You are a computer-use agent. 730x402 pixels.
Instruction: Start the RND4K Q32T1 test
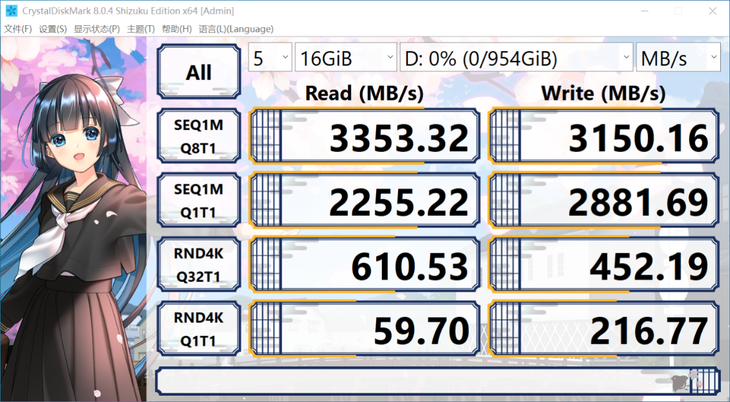pyautogui.click(x=199, y=265)
